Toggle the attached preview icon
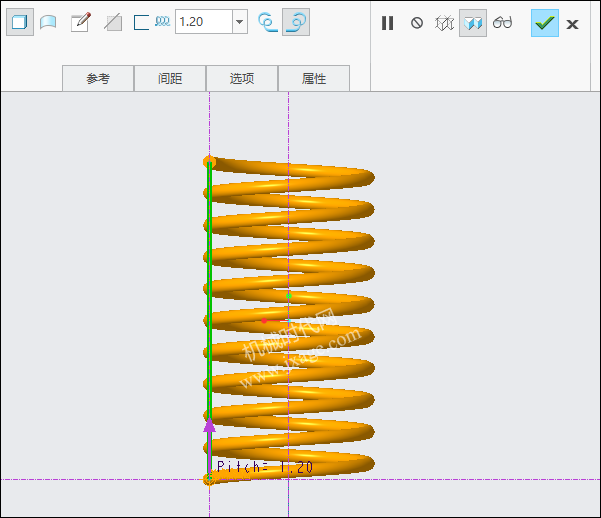Screen dimensions: 601x518 point(473,23)
